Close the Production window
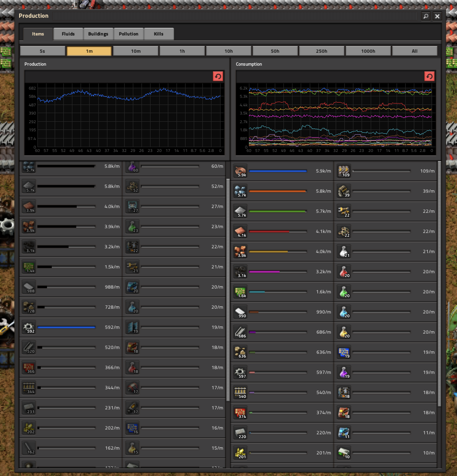Viewport: 457px width, 476px height. click(x=437, y=16)
